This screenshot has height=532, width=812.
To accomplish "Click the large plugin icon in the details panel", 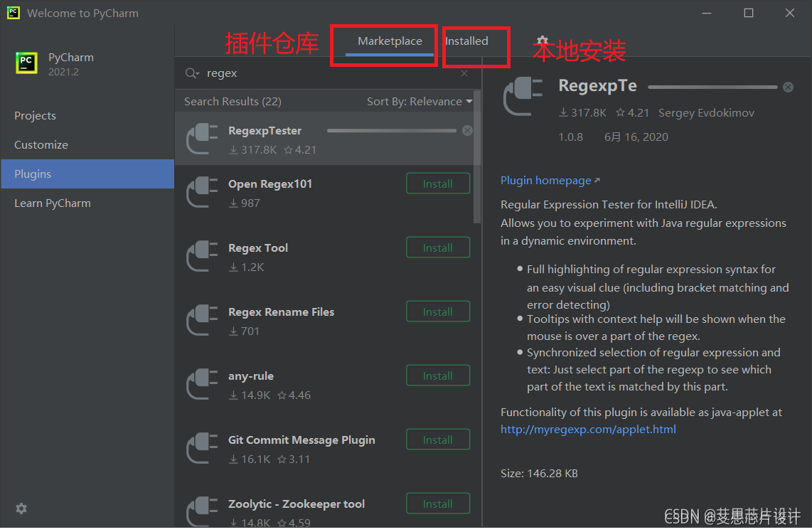I will pos(523,96).
